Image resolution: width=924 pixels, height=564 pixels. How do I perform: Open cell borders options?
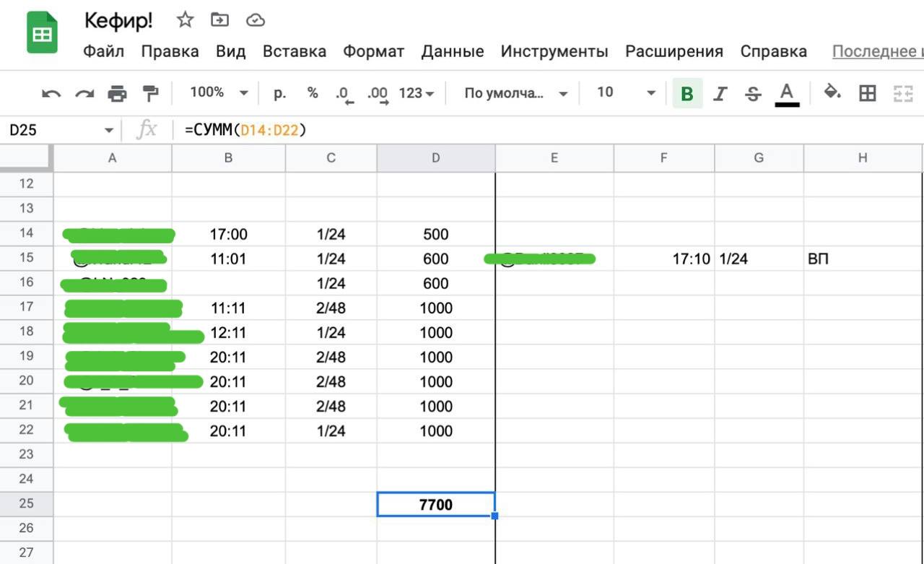coord(868,92)
